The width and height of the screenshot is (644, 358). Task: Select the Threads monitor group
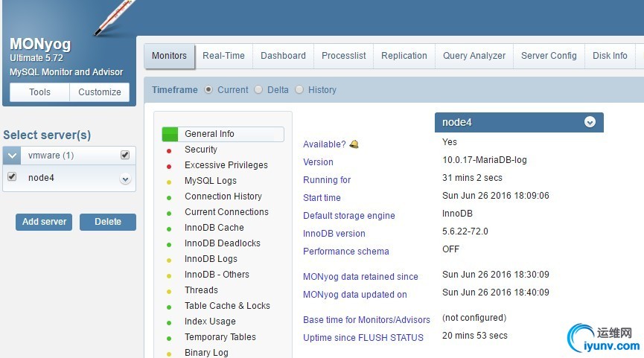click(201, 290)
